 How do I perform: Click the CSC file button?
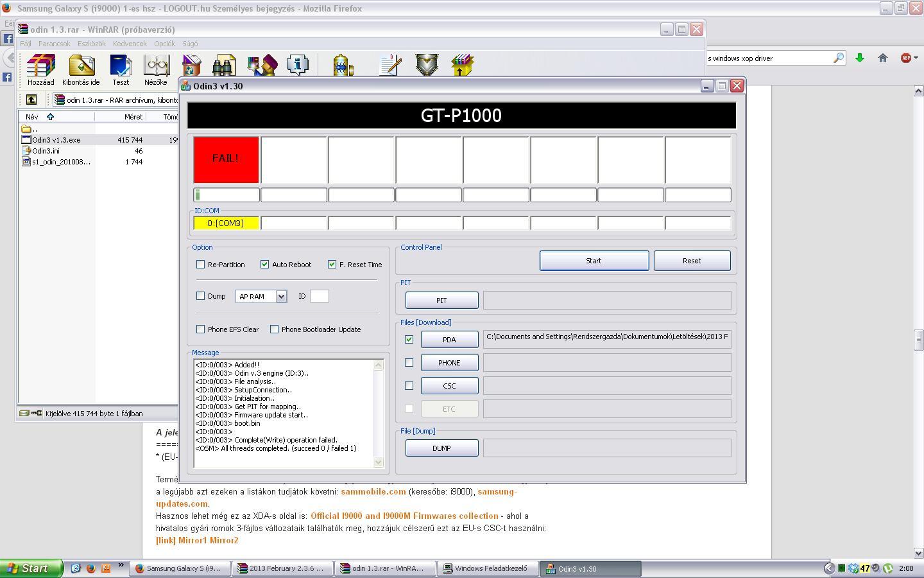pos(449,385)
